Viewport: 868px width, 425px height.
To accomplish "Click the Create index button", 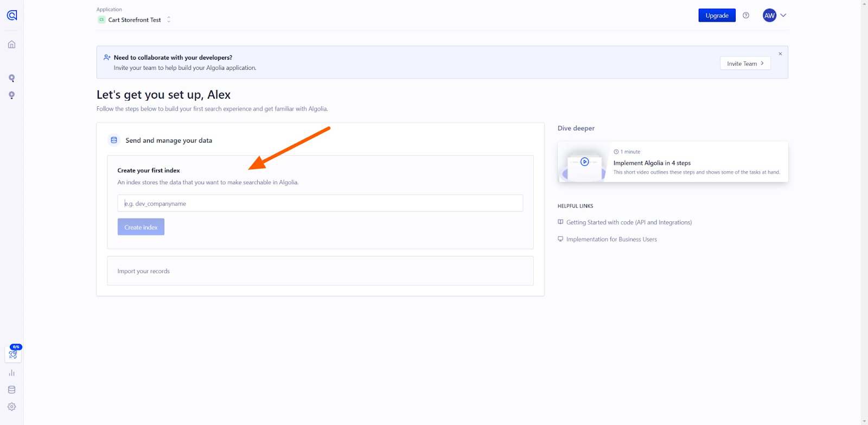I will pyautogui.click(x=141, y=227).
